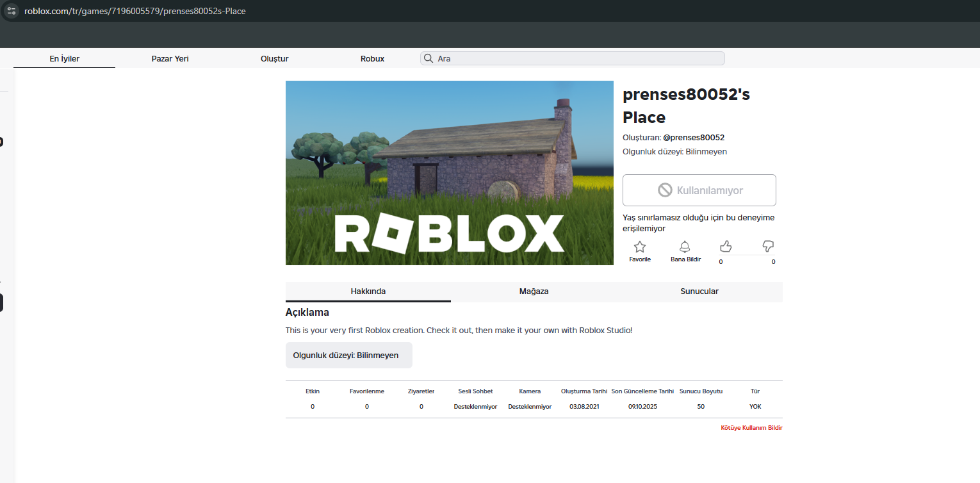
Task: Click the age restriction message "Yaş sınırlamasız olduğu için"
Action: [x=699, y=223]
